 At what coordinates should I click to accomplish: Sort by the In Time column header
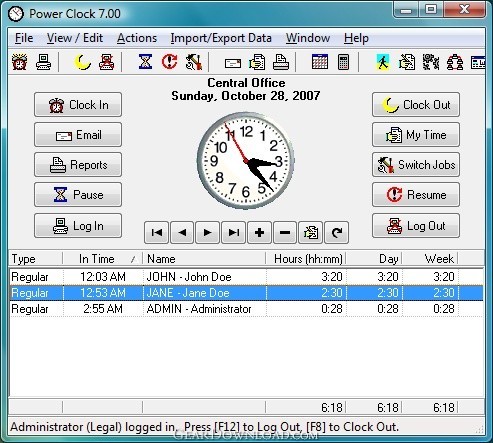(x=103, y=259)
